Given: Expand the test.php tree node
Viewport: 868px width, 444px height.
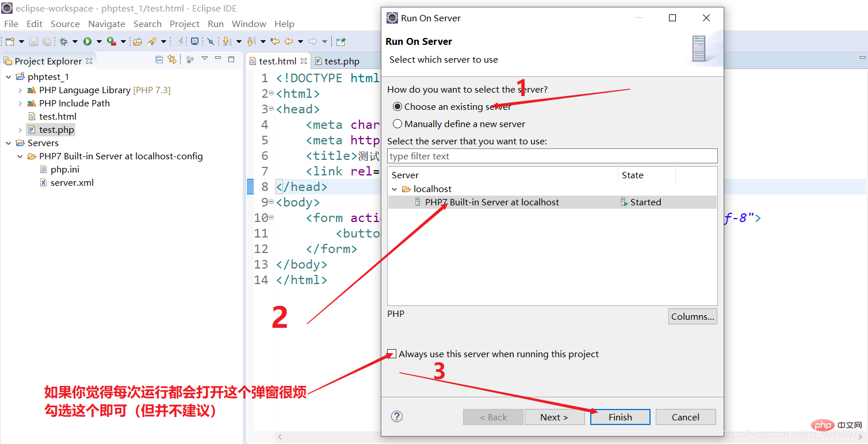Looking at the screenshot, I should [20, 130].
